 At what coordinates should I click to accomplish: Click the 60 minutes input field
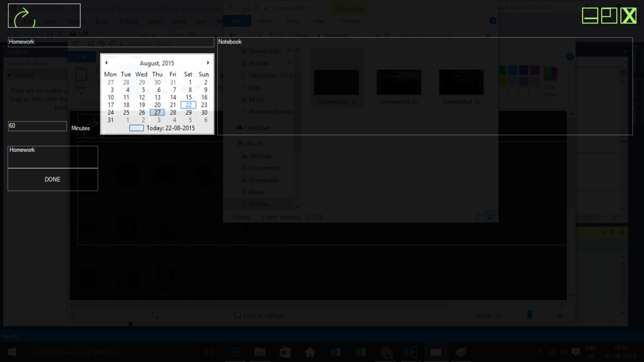[37, 126]
